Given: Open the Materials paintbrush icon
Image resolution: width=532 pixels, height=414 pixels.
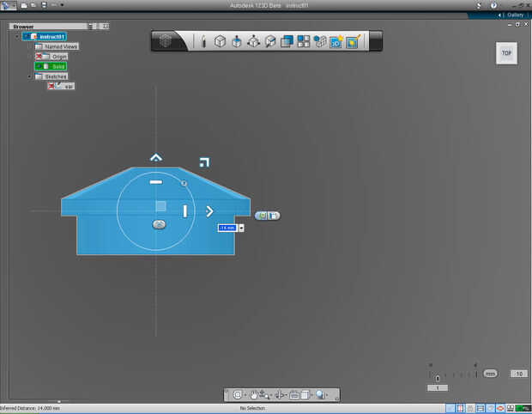Looking at the screenshot, I should [x=353, y=41].
